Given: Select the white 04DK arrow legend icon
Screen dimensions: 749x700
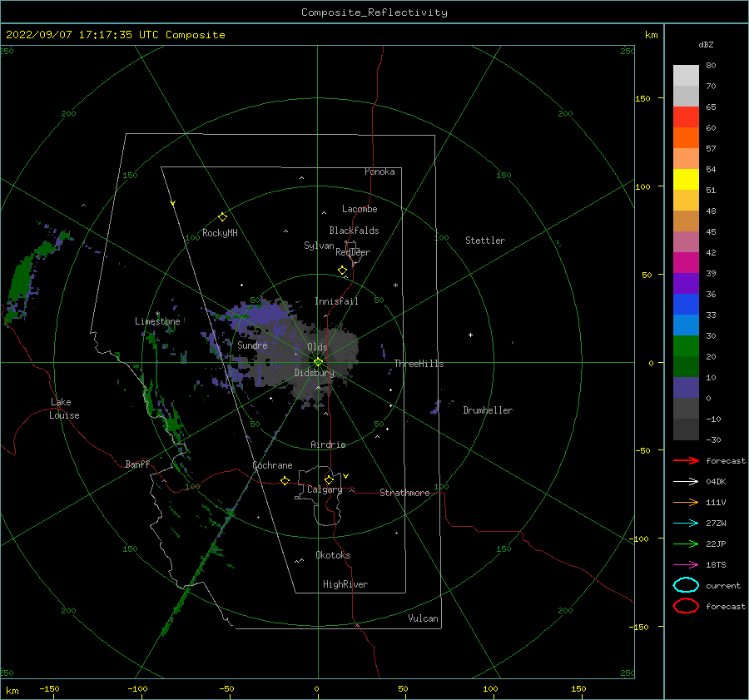Looking at the screenshot, I should pos(686,482).
